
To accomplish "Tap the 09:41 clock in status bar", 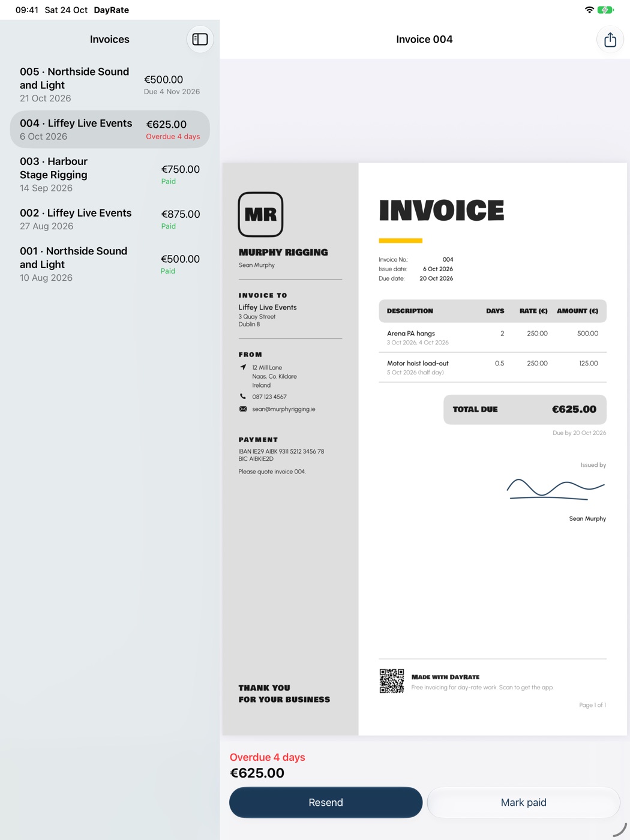I will coord(27,10).
